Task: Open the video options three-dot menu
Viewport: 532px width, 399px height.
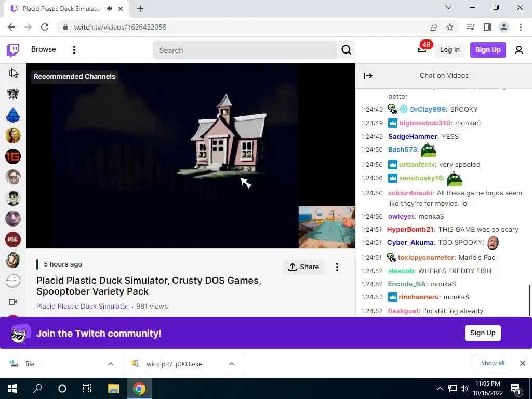Action: [x=337, y=267]
